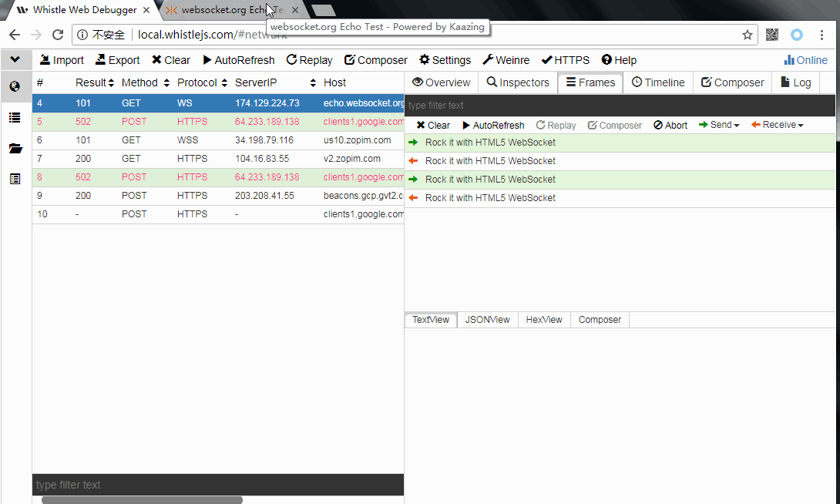Open the Plugins icon in left sidebar

15,179
